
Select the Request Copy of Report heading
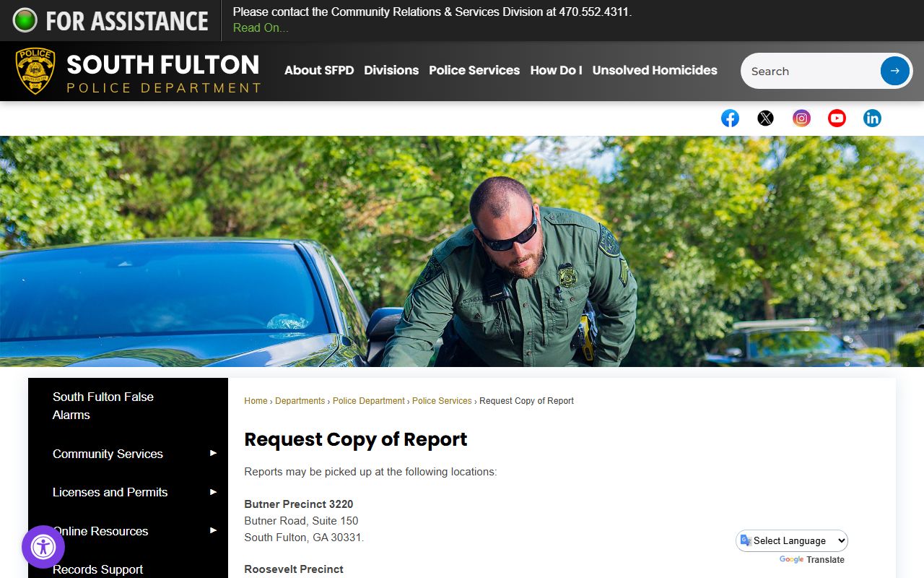click(x=356, y=439)
